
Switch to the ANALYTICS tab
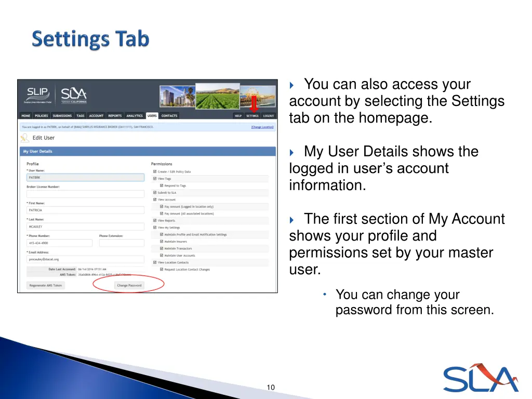[135, 116]
